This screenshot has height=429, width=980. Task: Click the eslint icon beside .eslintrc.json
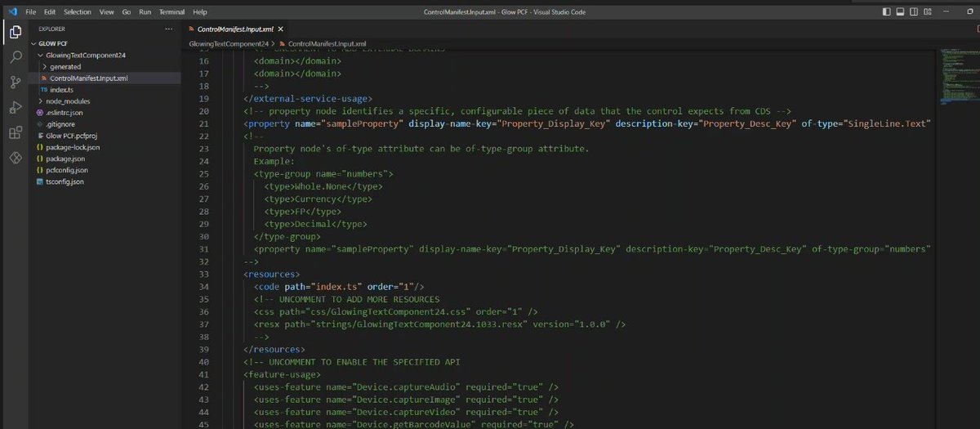point(39,112)
